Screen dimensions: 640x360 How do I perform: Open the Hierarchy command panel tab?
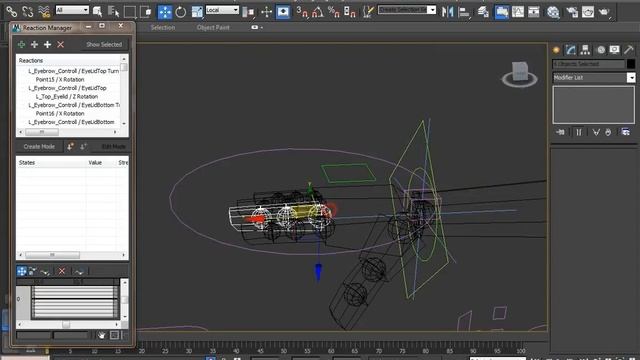585,50
